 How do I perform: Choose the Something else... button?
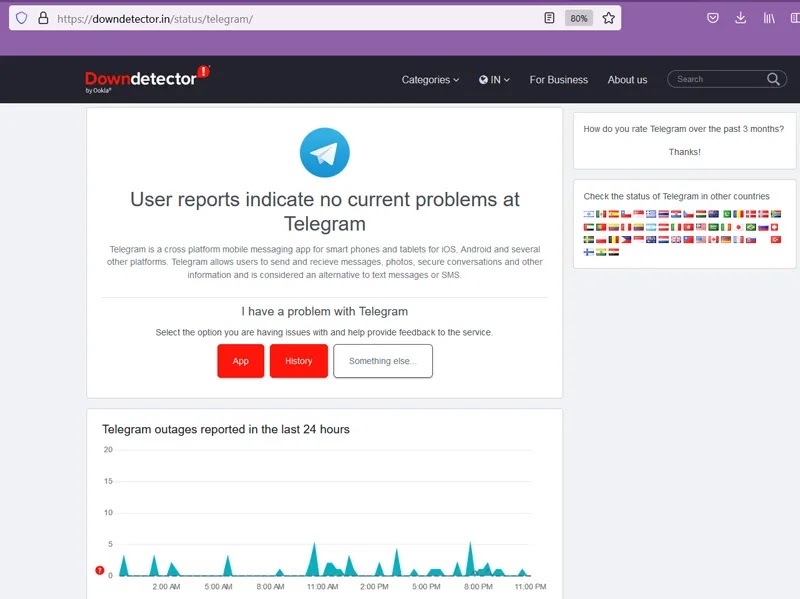[383, 361]
